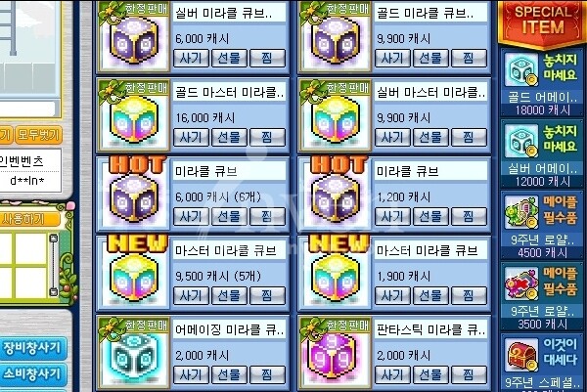Add 골드 미라클 큐브 to wishlist with 찜

469,58
